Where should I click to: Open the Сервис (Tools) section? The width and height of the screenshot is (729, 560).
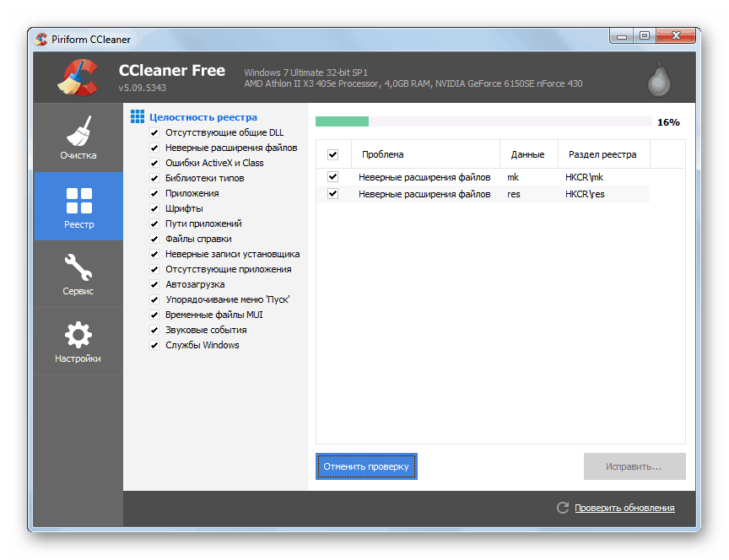[x=78, y=274]
